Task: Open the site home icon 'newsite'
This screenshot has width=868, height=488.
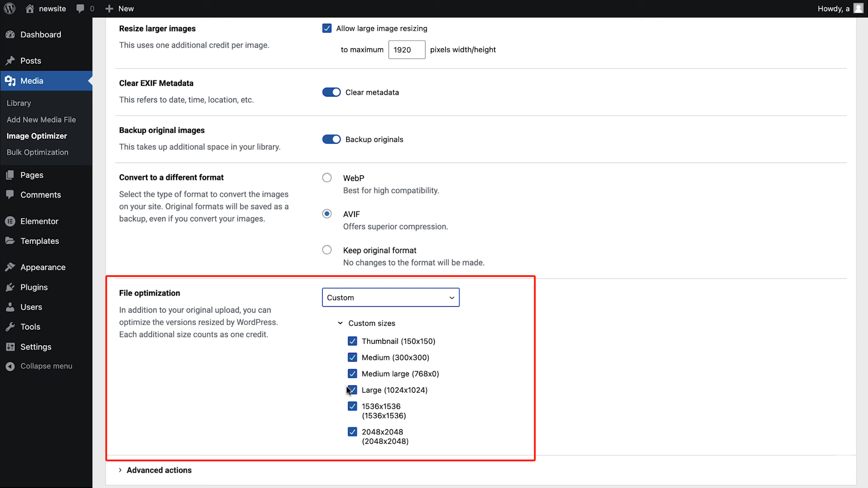Action: tap(30, 9)
